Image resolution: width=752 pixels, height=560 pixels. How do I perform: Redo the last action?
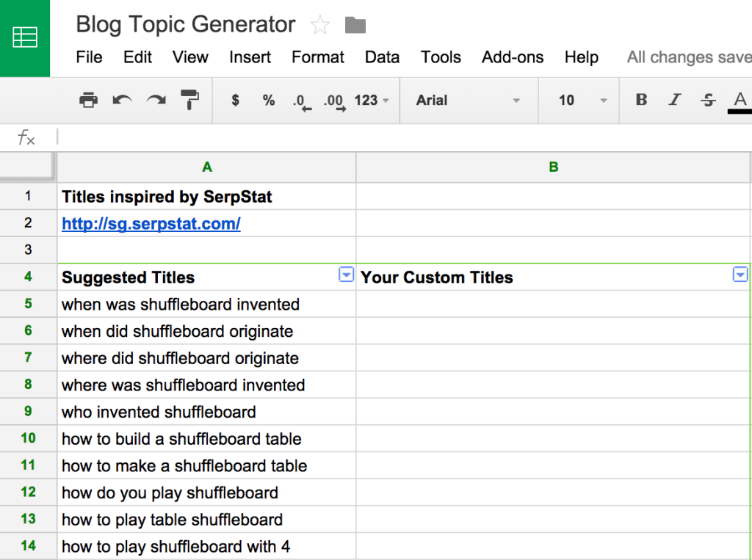tap(156, 101)
